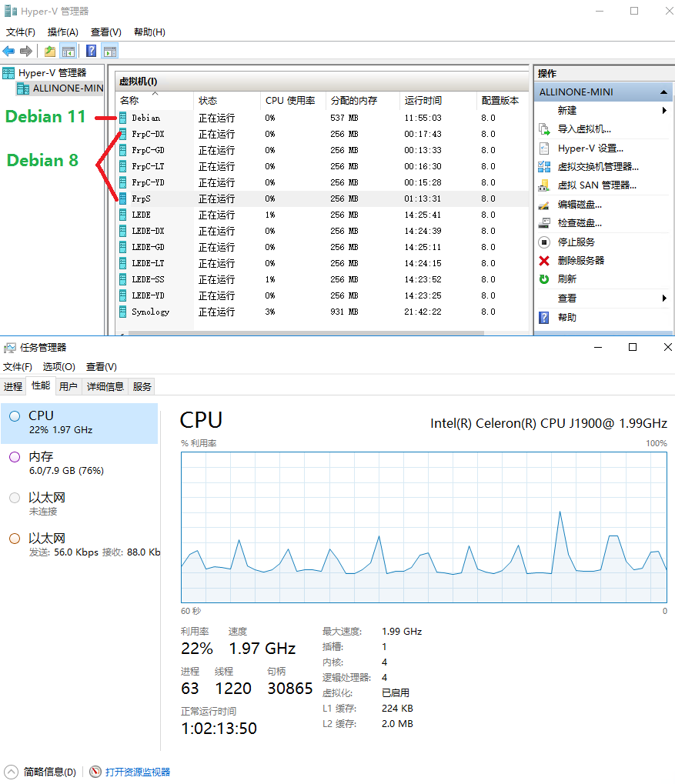The image size is (675, 784).
Task: Click 删除服务器 action
Action: click(x=581, y=261)
